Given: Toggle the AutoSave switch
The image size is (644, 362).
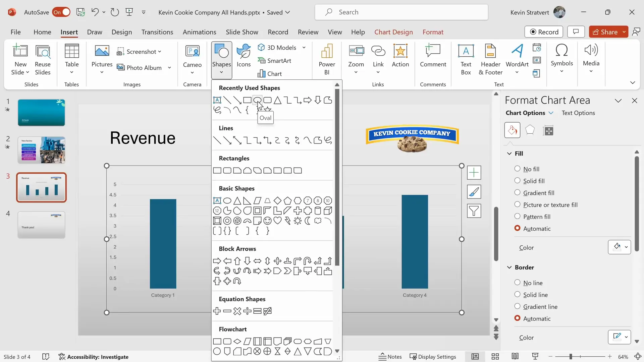Looking at the screenshot, I should click(61, 12).
